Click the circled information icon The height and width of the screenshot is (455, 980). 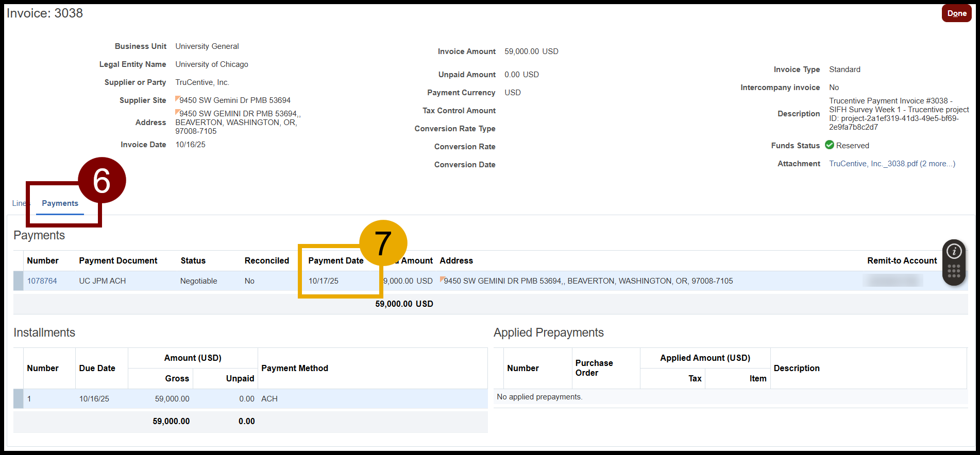click(954, 251)
